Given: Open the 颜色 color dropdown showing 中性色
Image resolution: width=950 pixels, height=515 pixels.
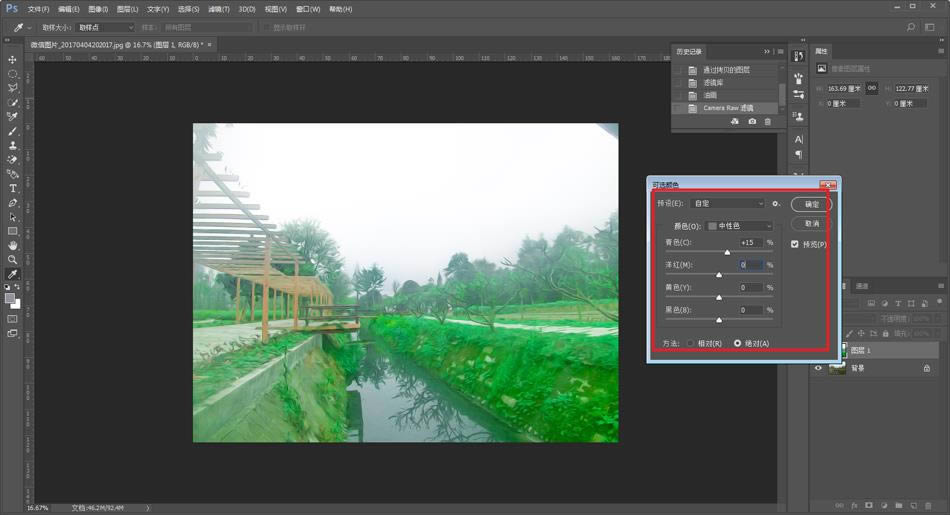Looking at the screenshot, I should tap(739, 226).
